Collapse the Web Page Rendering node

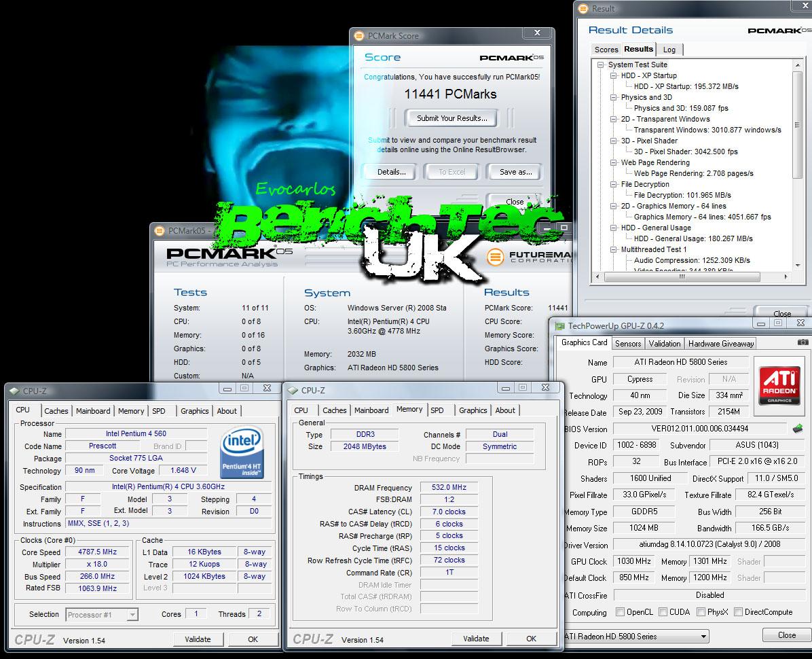(614, 162)
